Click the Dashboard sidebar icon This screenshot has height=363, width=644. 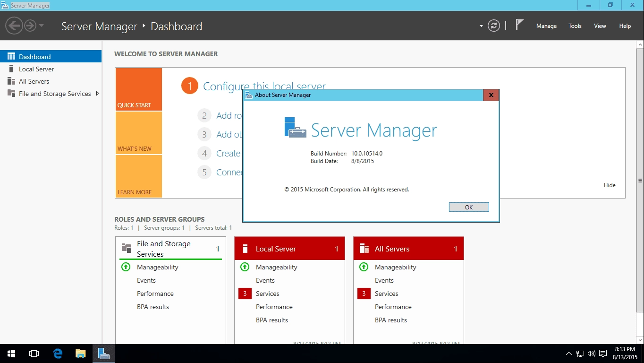coord(11,56)
